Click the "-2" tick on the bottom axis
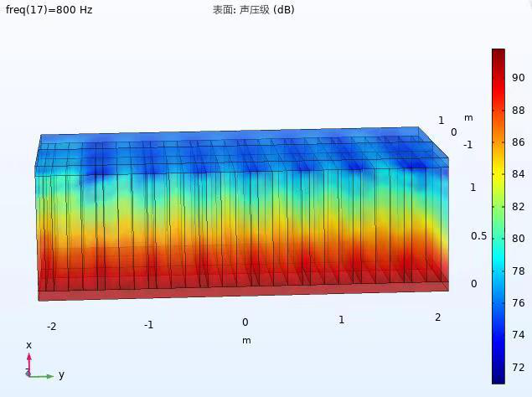The height and width of the screenshot is (397, 532). (x=51, y=327)
